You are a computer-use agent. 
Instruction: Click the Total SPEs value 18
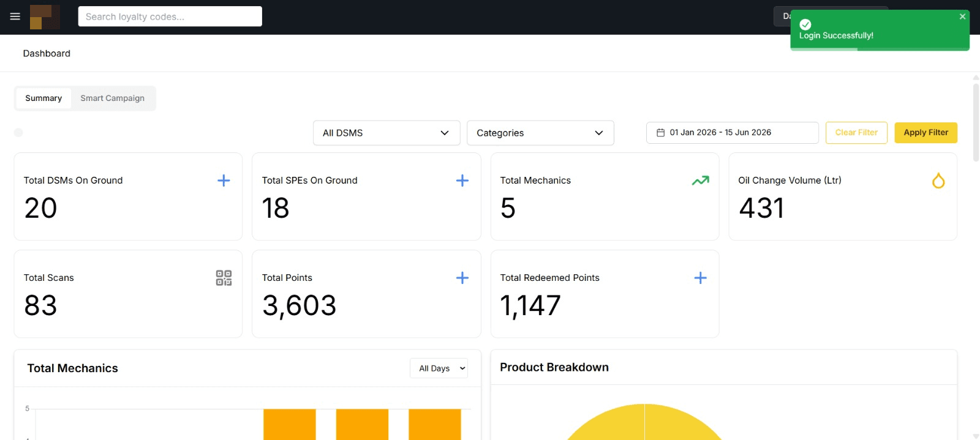(x=276, y=208)
